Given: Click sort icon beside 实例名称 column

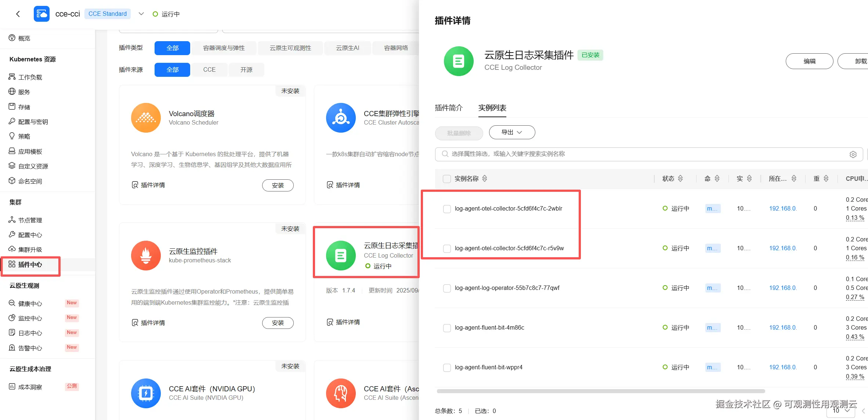Looking at the screenshot, I should pyautogui.click(x=485, y=179).
